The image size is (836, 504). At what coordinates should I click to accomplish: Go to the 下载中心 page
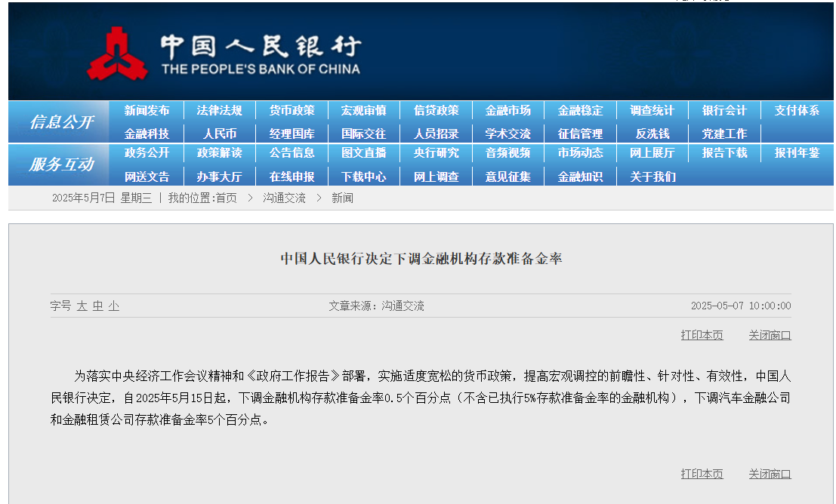click(x=363, y=177)
